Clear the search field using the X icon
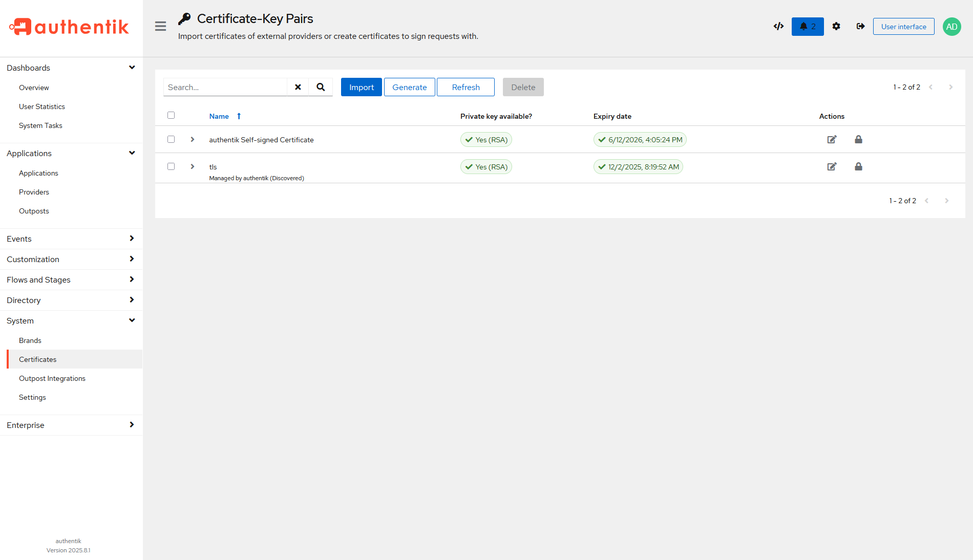This screenshot has height=560, width=973. 298,87
